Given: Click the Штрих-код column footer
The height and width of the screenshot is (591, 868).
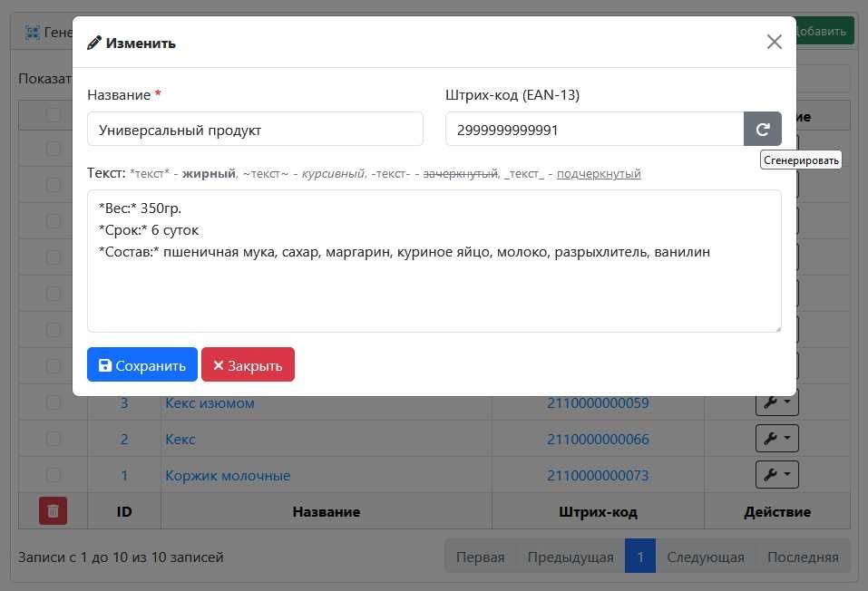Looking at the screenshot, I should 598,511.
